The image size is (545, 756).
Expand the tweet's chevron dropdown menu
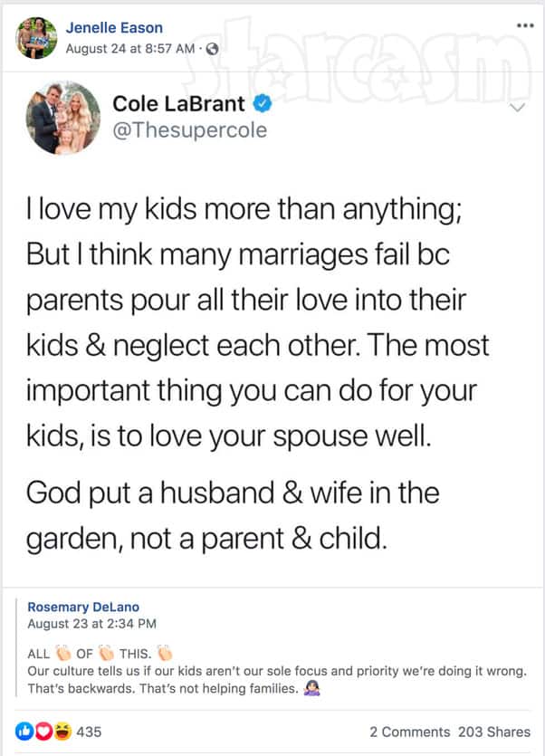pyautogui.click(x=518, y=108)
